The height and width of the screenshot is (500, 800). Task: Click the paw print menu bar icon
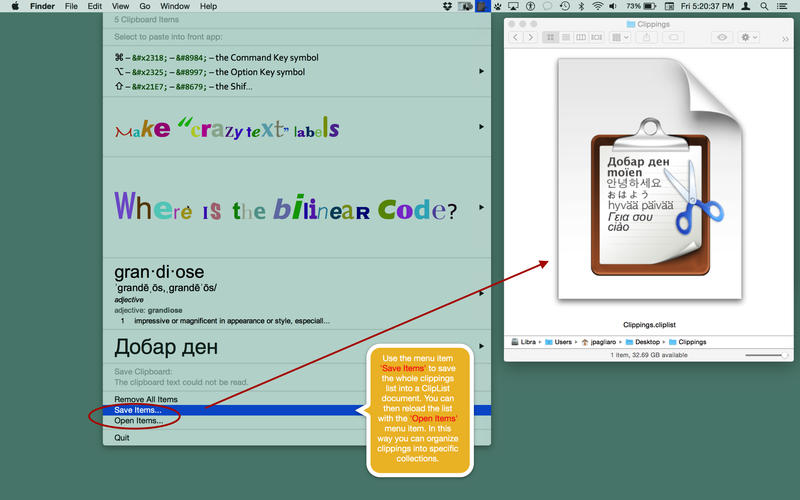click(x=497, y=6)
